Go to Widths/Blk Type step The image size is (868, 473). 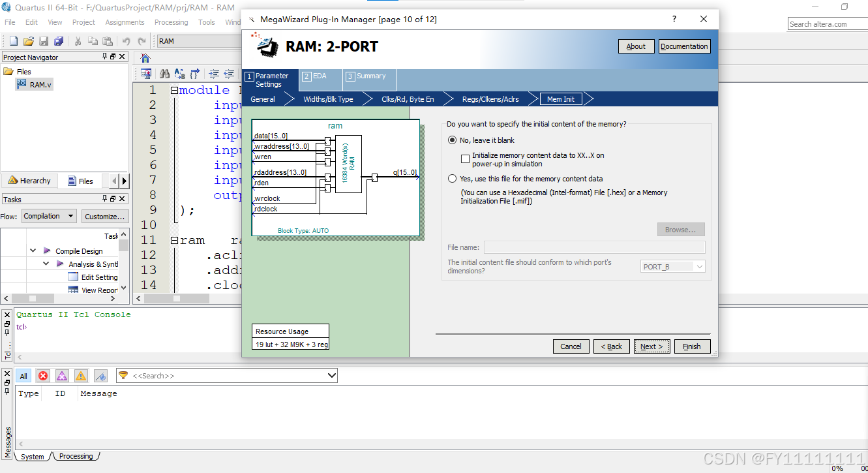[328, 99]
